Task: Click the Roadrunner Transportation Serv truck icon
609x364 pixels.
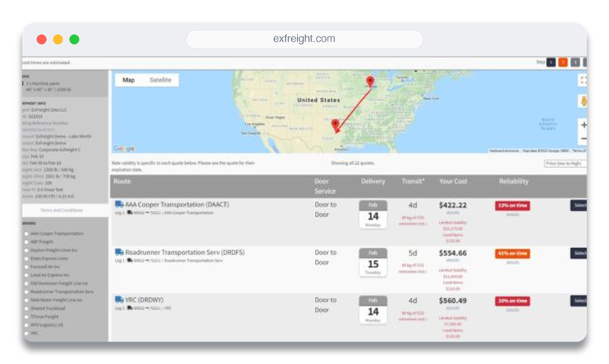Action: coord(120,252)
